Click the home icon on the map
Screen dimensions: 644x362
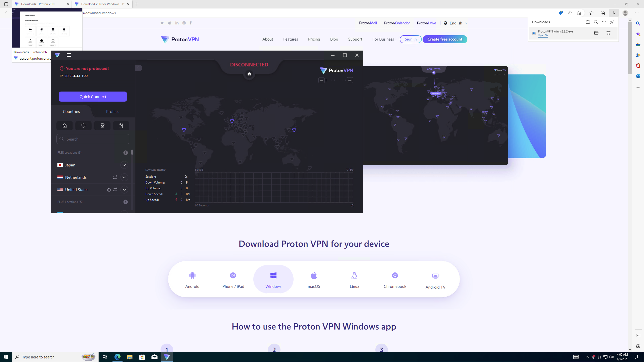point(249,74)
